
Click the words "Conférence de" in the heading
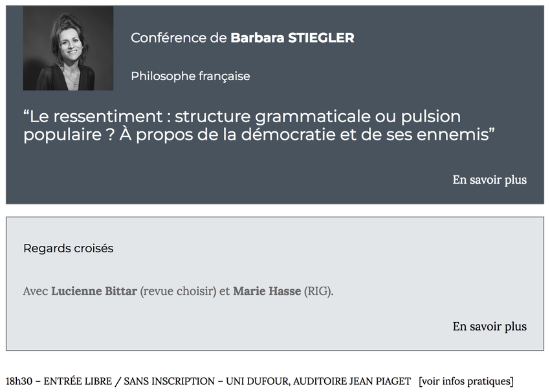point(179,38)
